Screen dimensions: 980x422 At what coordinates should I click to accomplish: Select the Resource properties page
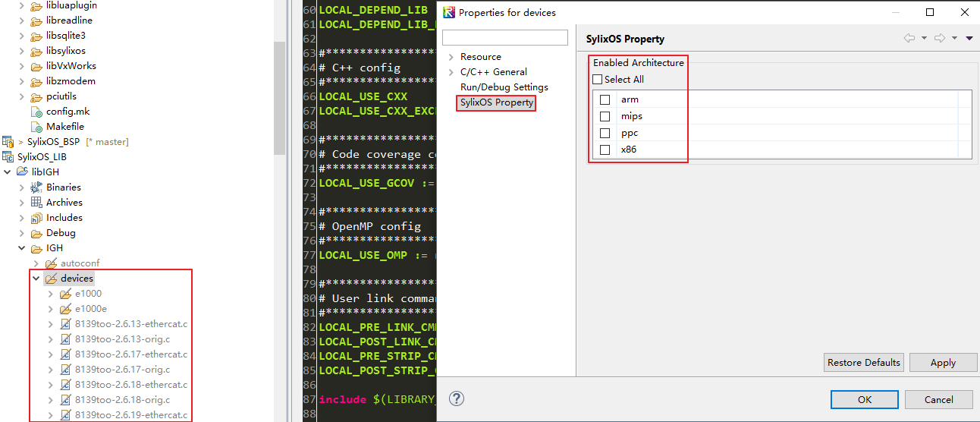[x=480, y=57]
